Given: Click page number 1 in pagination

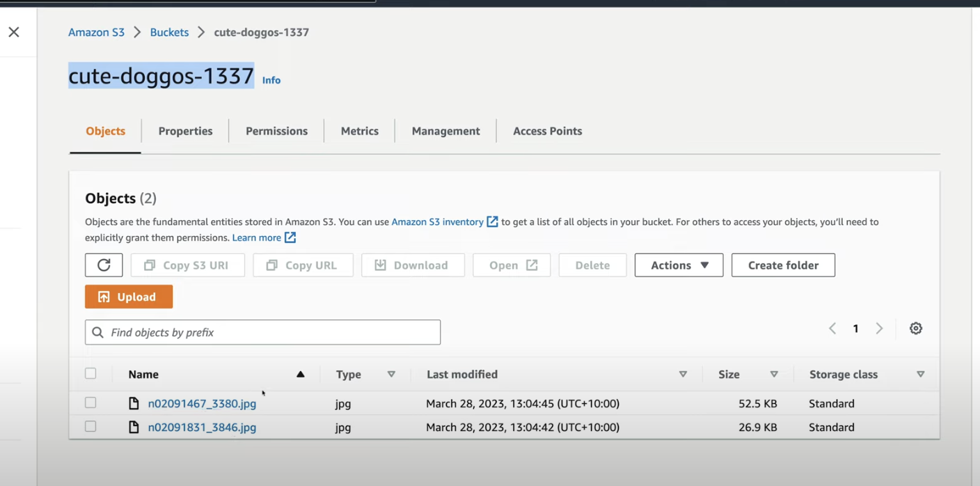Looking at the screenshot, I should (855, 329).
